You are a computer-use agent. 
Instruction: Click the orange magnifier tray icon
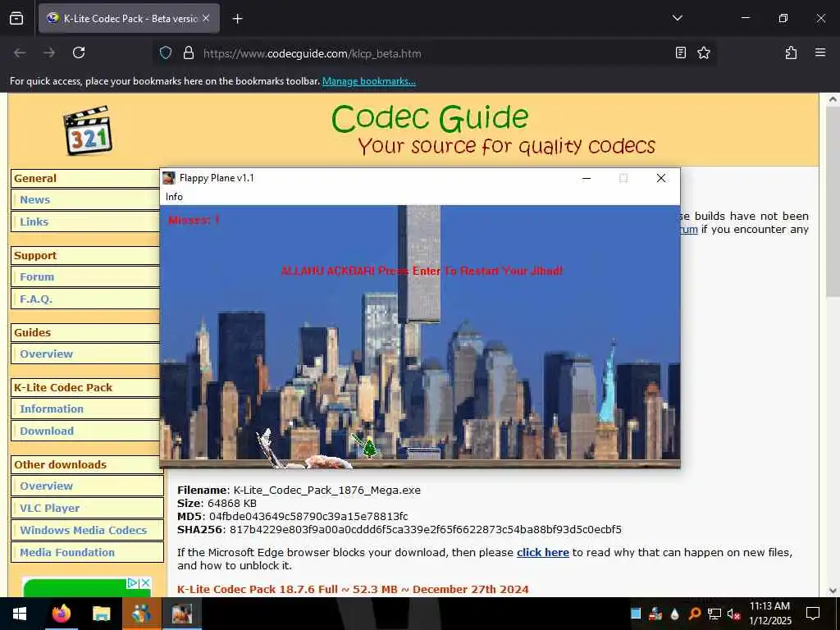point(694,614)
